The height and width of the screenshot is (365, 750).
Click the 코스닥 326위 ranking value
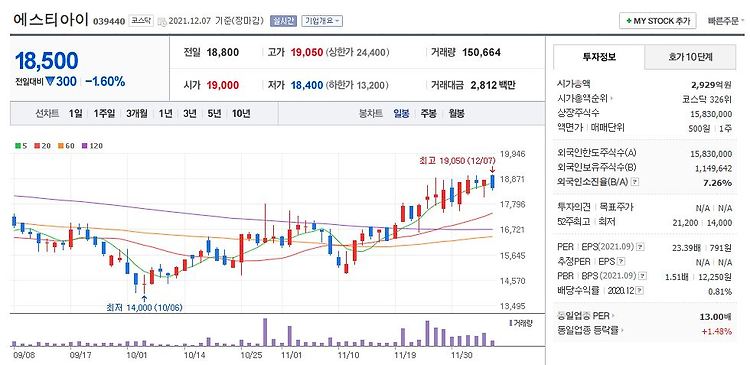tap(707, 100)
